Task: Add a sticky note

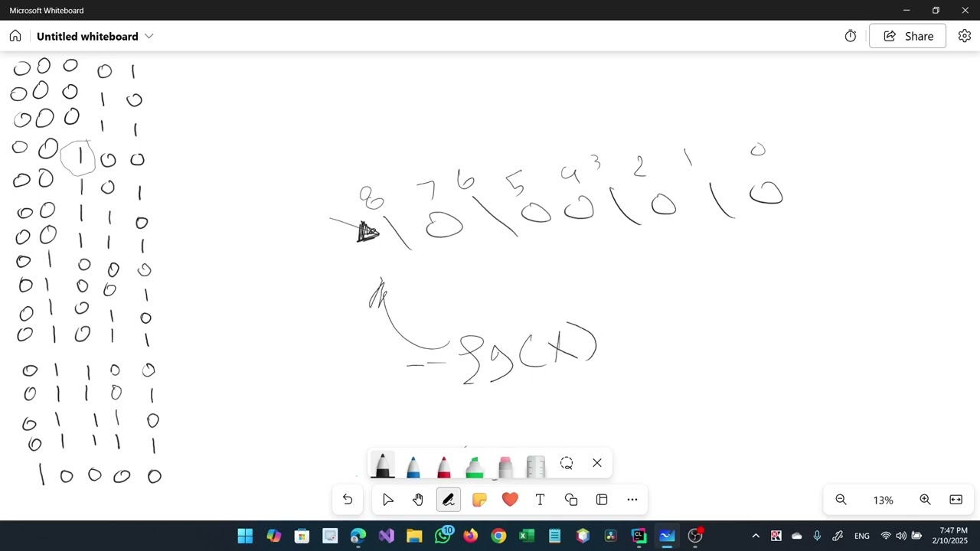Action: [x=479, y=500]
